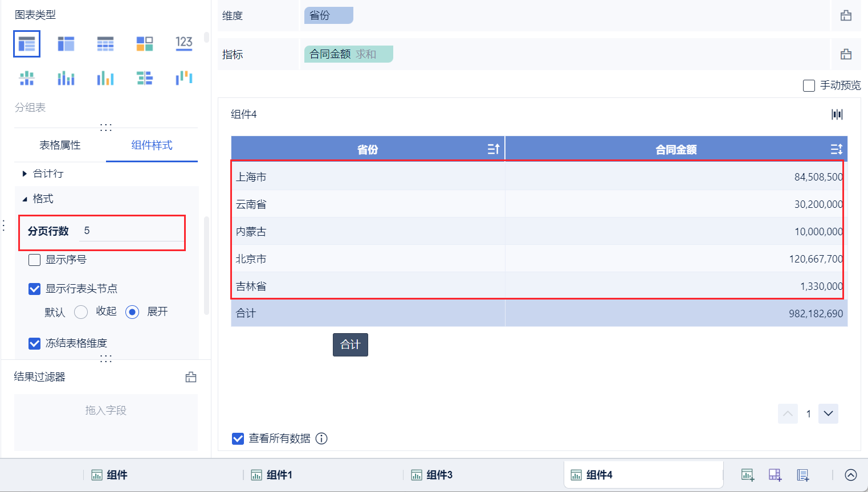Viewport: 868px width, 492px height.
Task: Switch to the 表格属性 tab
Action: 60,145
